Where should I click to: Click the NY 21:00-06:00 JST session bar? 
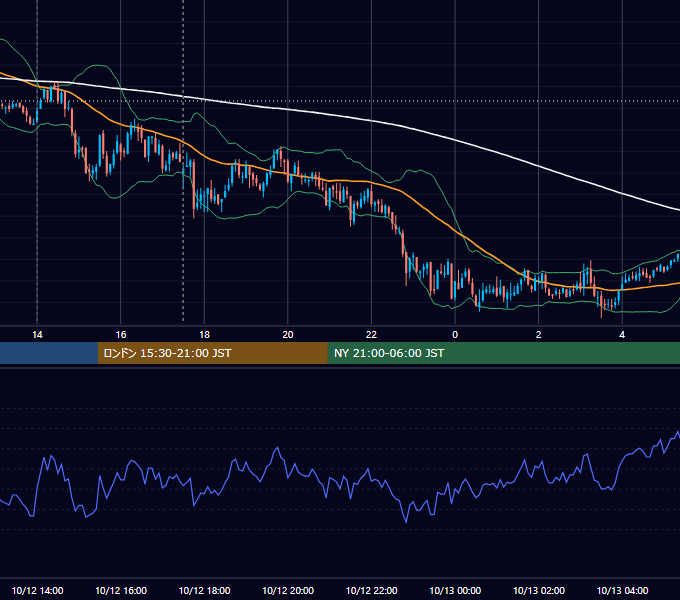pos(503,353)
